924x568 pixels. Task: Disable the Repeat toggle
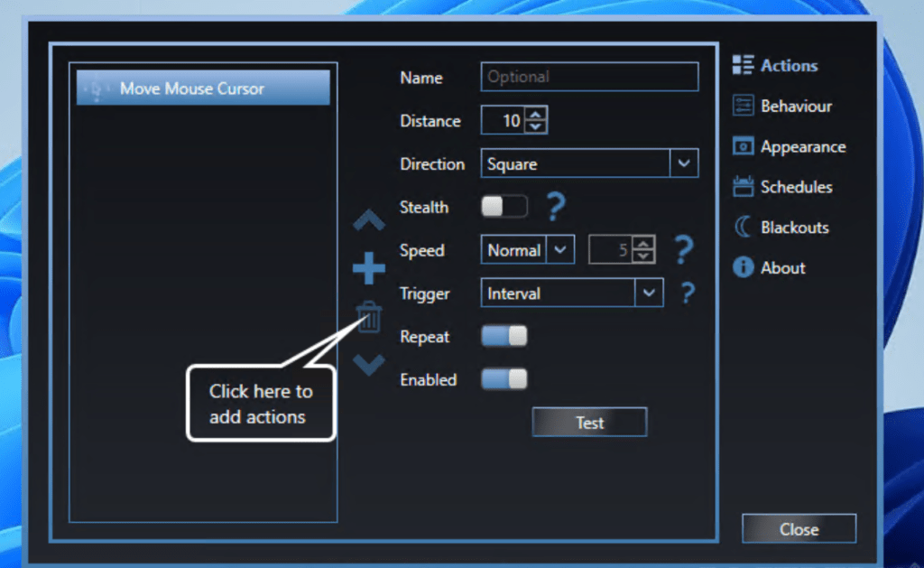click(x=504, y=335)
